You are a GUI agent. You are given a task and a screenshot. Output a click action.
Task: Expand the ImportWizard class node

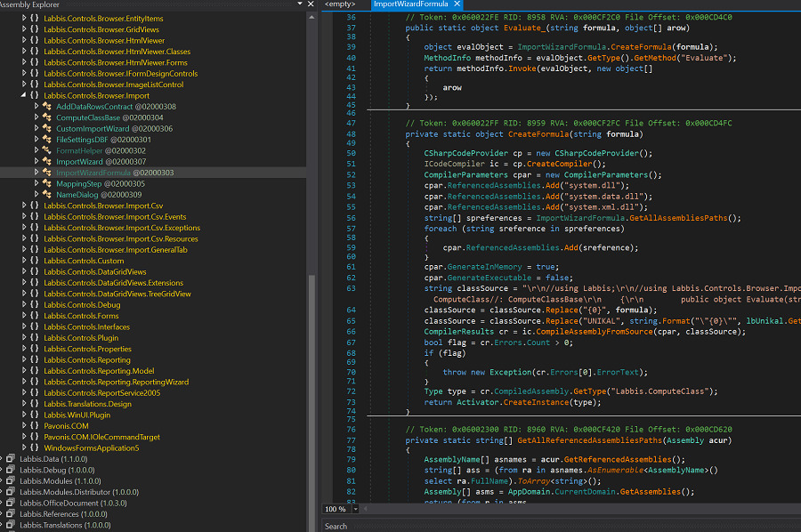pyautogui.click(x=36, y=162)
